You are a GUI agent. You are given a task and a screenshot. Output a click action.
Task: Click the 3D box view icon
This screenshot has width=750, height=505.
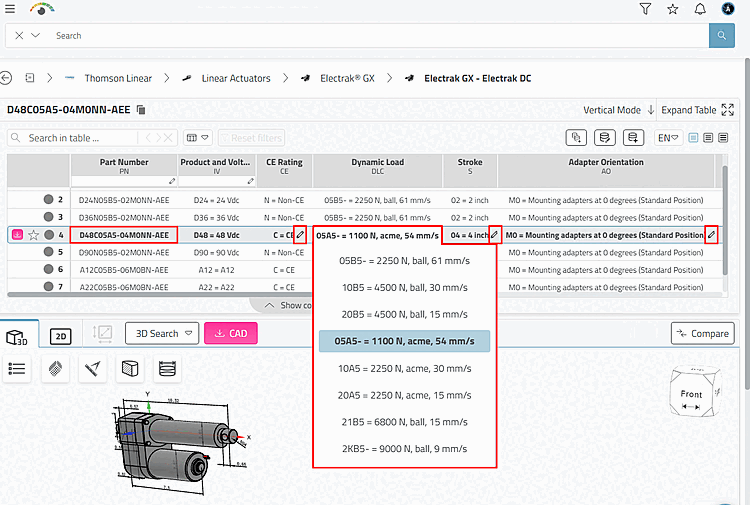pos(130,369)
